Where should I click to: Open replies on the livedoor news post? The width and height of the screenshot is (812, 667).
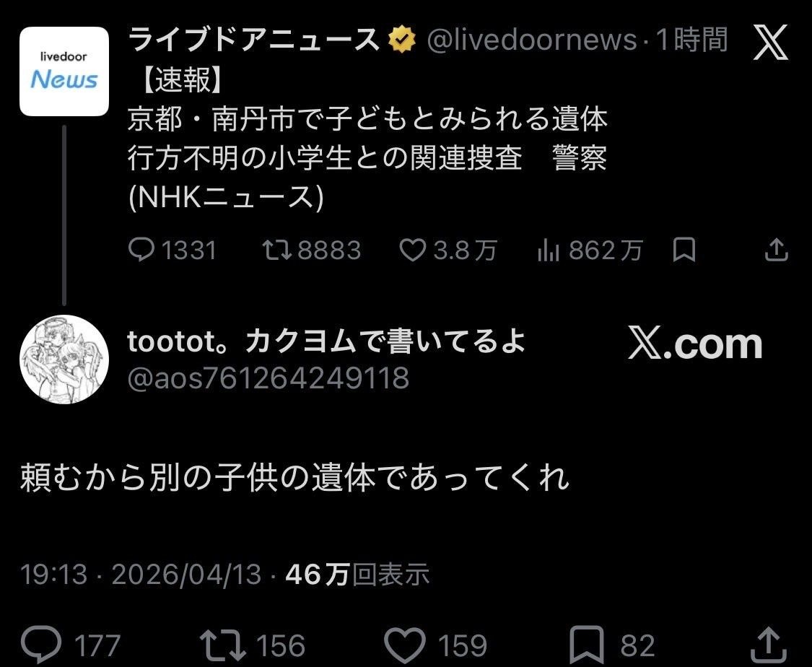(172, 250)
